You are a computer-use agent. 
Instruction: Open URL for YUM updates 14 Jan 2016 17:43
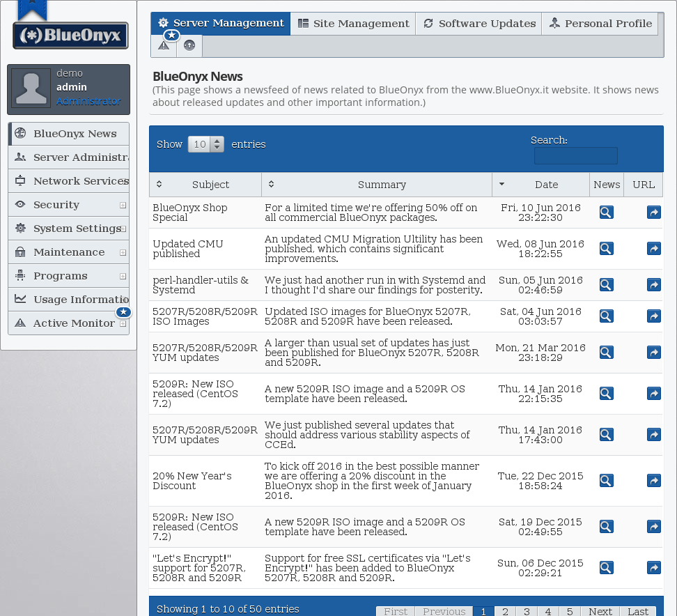tap(654, 435)
